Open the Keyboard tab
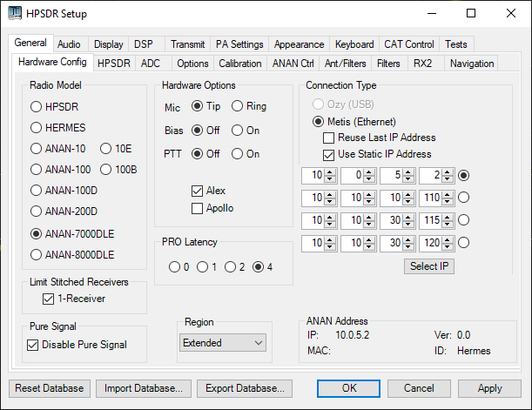The width and height of the screenshot is (532, 410). point(354,44)
